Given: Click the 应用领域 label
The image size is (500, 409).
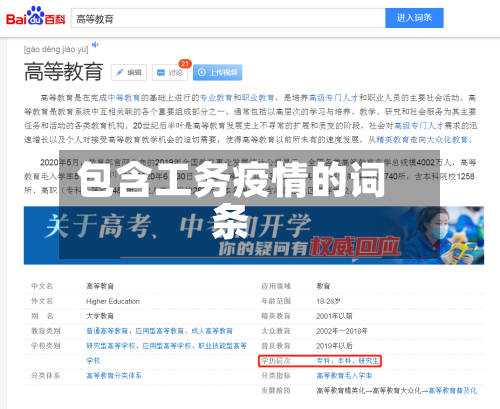Looking at the screenshot, I should (276, 286).
